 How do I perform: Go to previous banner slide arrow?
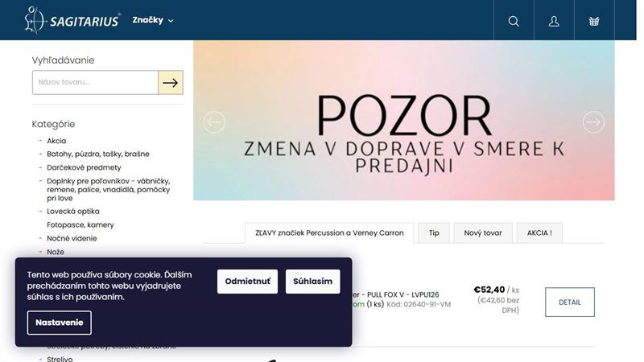coord(214,122)
